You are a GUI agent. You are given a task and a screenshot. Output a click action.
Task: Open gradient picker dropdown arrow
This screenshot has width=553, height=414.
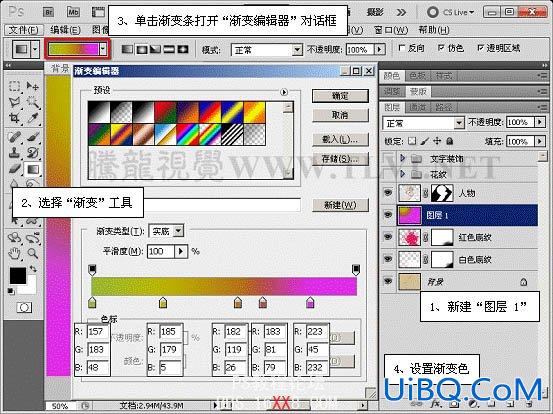click(103, 49)
